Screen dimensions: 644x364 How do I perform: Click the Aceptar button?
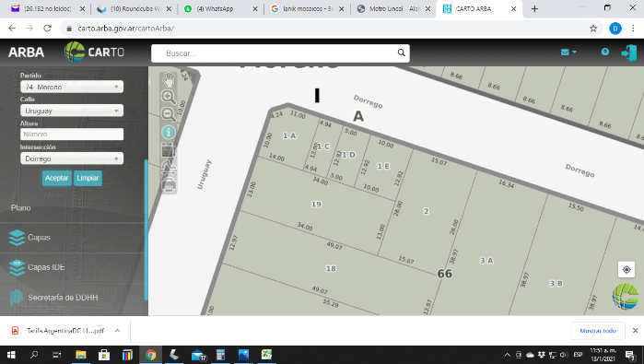coord(57,178)
